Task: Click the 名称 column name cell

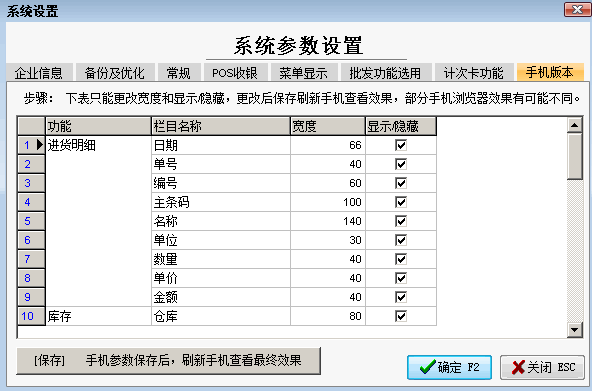Action: [x=221, y=221]
